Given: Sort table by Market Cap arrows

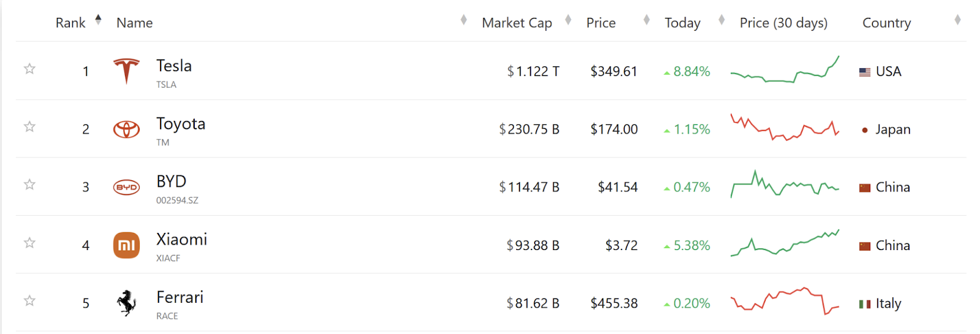Looking at the screenshot, I should 568,20.
